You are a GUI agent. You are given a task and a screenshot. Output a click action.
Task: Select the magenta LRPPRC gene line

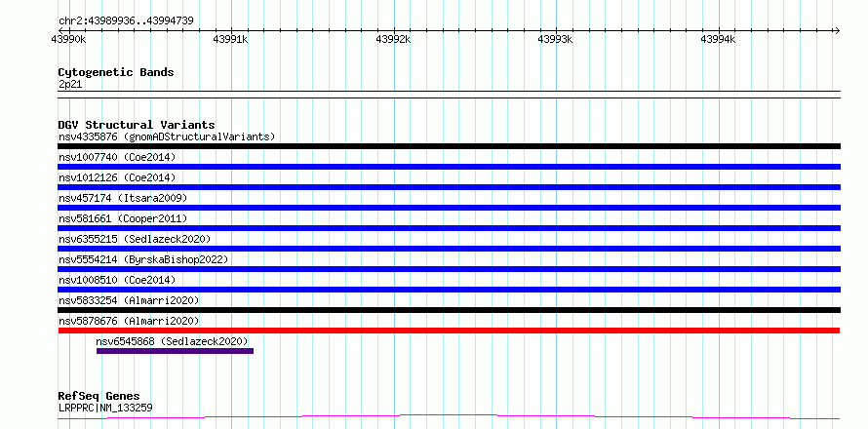point(449,416)
